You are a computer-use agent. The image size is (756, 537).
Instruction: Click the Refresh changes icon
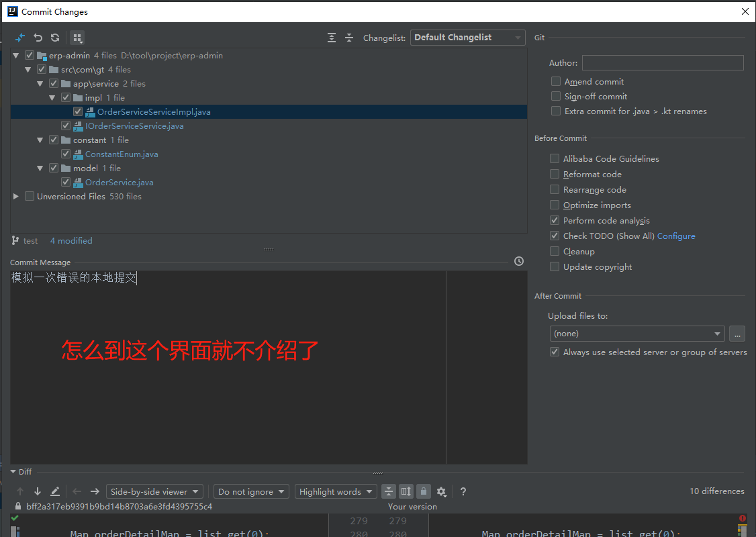click(55, 38)
